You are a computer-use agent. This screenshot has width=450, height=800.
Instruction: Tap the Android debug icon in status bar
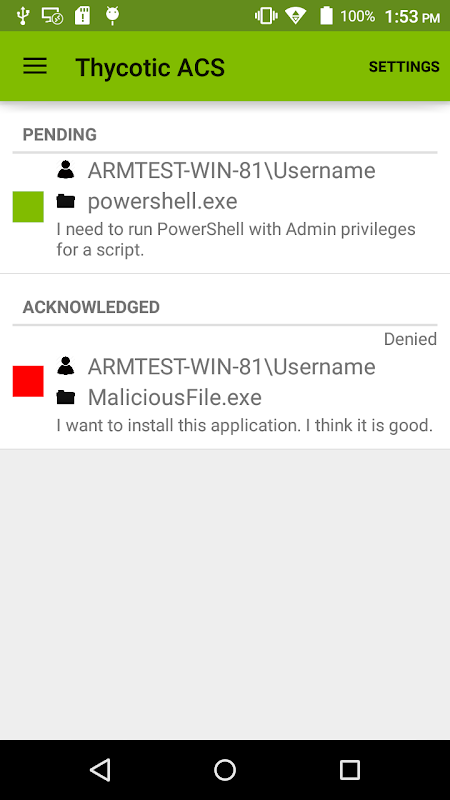[112, 16]
